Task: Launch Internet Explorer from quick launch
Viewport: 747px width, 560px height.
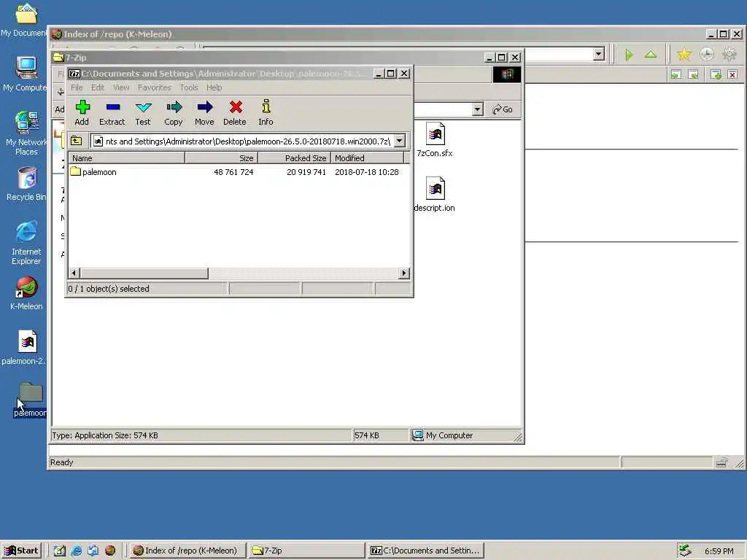Action: [x=76, y=551]
